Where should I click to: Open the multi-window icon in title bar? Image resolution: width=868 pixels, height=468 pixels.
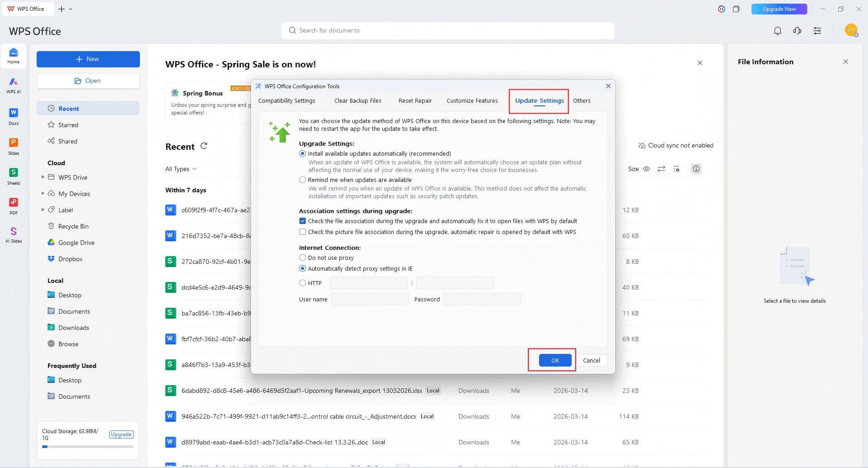(x=736, y=9)
